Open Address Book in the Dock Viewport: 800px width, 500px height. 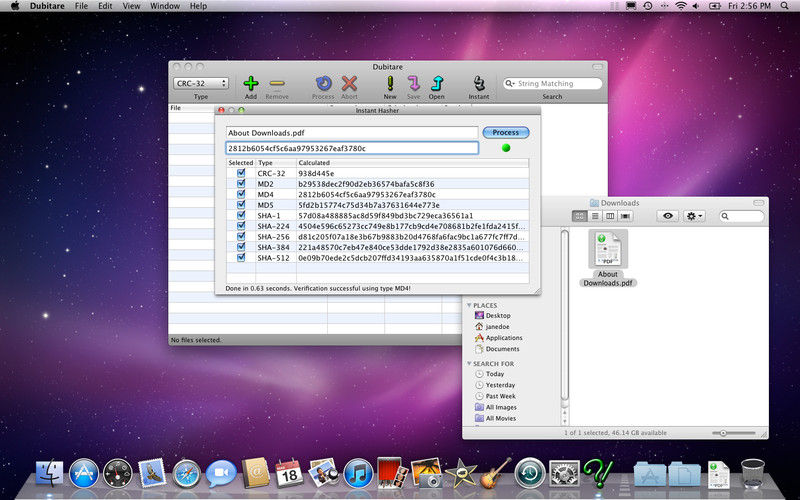click(255, 473)
